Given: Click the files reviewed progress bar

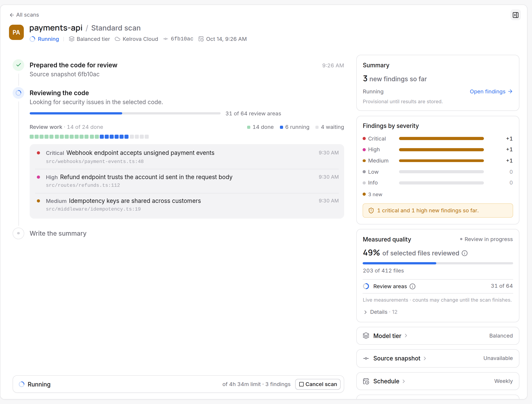Looking at the screenshot, I should click(x=438, y=263).
